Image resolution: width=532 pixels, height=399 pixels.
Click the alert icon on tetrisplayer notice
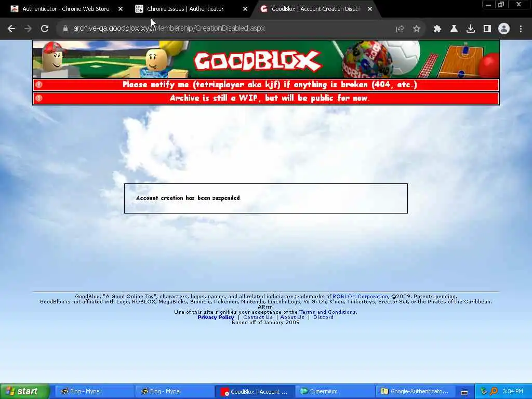tap(39, 85)
